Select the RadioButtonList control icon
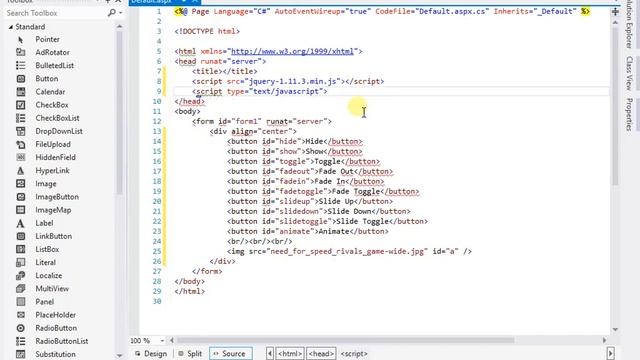Image resolution: width=640 pixels, height=360 pixels. 20,341
